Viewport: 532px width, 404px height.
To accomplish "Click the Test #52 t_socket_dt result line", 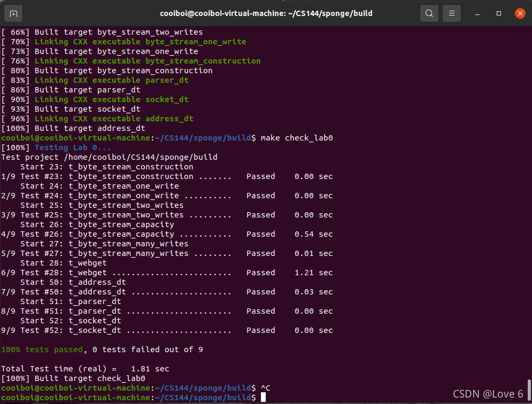I will click(x=167, y=330).
